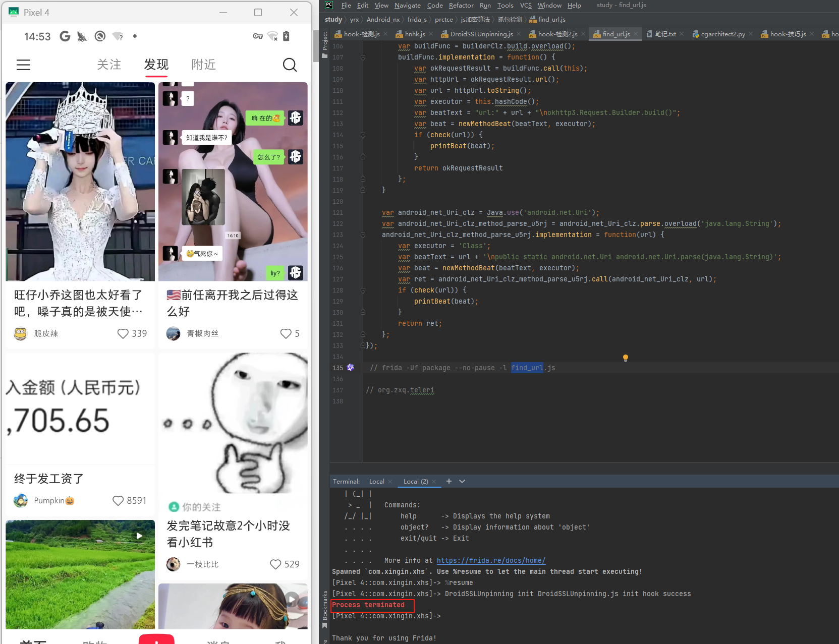
Task: Click the Project tool window label
Action: point(325,40)
